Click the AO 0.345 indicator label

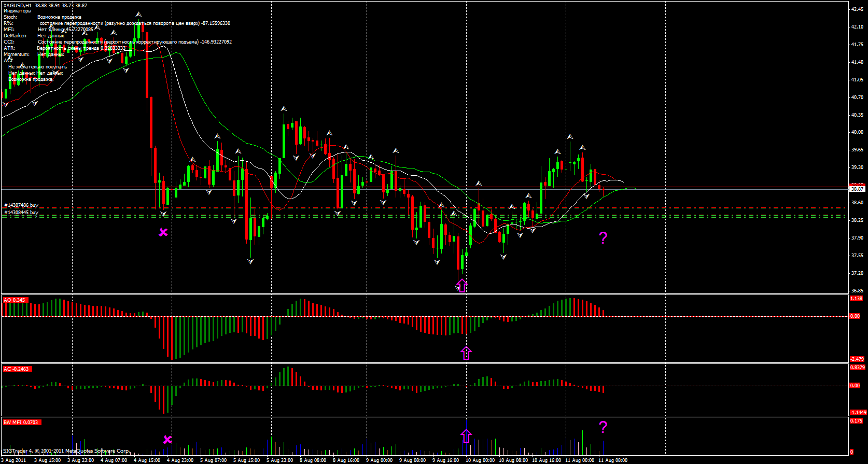[15, 300]
